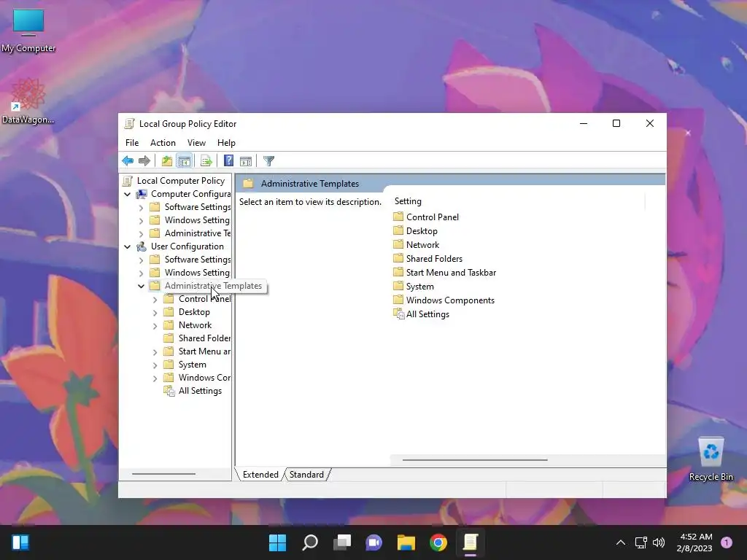Image resolution: width=747 pixels, height=560 pixels.
Task: Select Start Menu and Taskbar folder
Action: pos(445,273)
